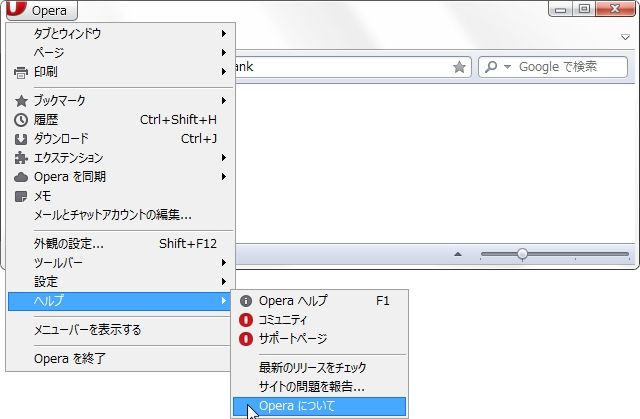Click the info icon beside Opera ヘルプ
Viewport: 640px width, 419px height.
pos(246,301)
